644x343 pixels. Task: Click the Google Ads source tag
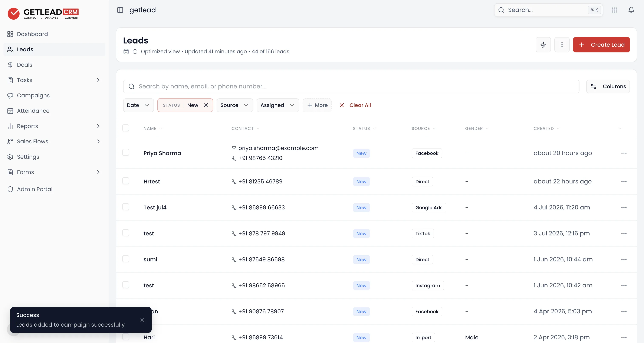pos(429,208)
